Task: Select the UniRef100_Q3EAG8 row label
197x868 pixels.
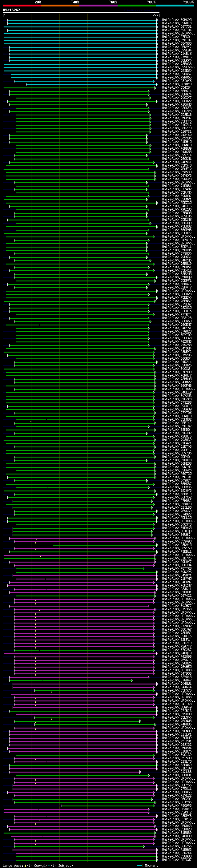Action: (177, 64)
